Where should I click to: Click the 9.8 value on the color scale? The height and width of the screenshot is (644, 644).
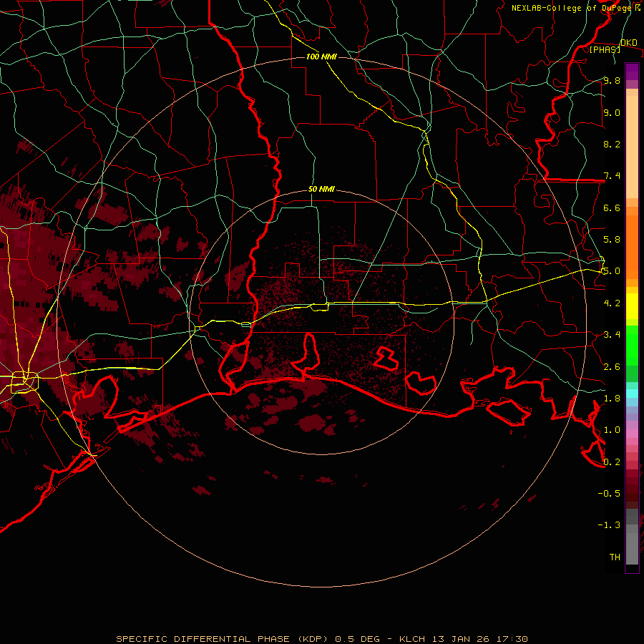[x=612, y=80]
